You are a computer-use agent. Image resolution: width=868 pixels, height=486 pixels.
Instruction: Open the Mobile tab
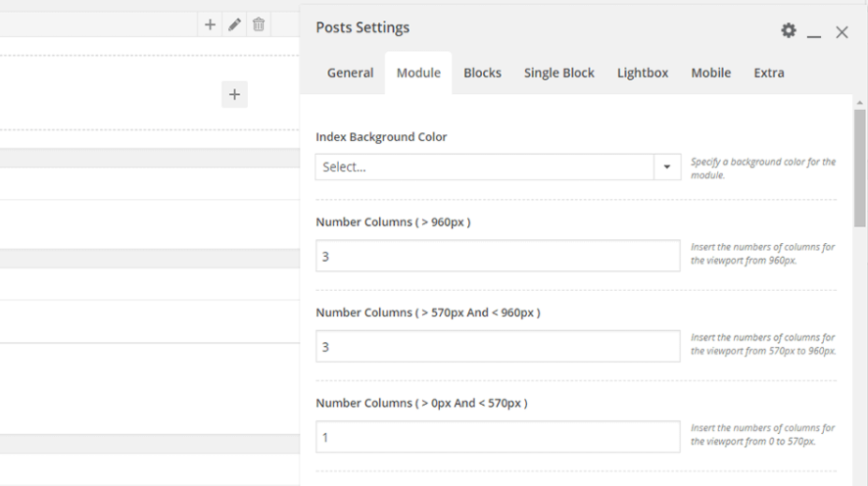tap(711, 73)
